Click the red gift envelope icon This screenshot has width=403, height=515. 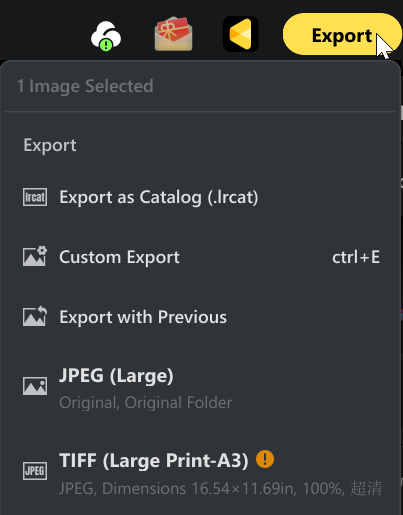[173, 34]
